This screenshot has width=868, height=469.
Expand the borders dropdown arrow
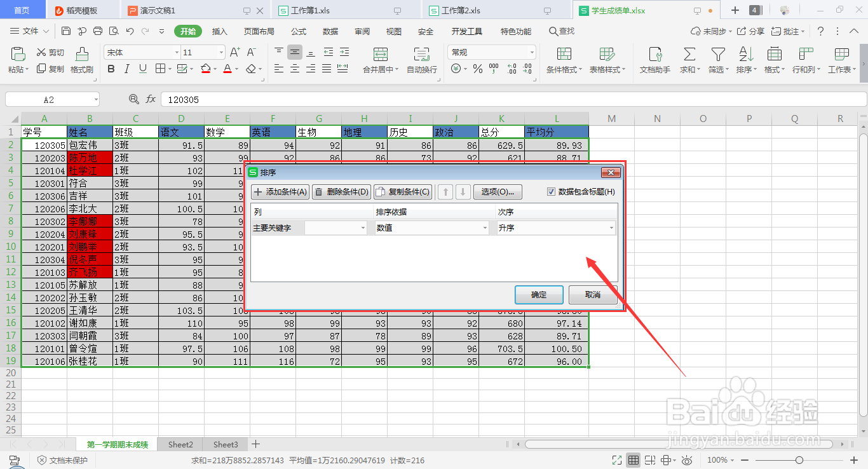169,69
